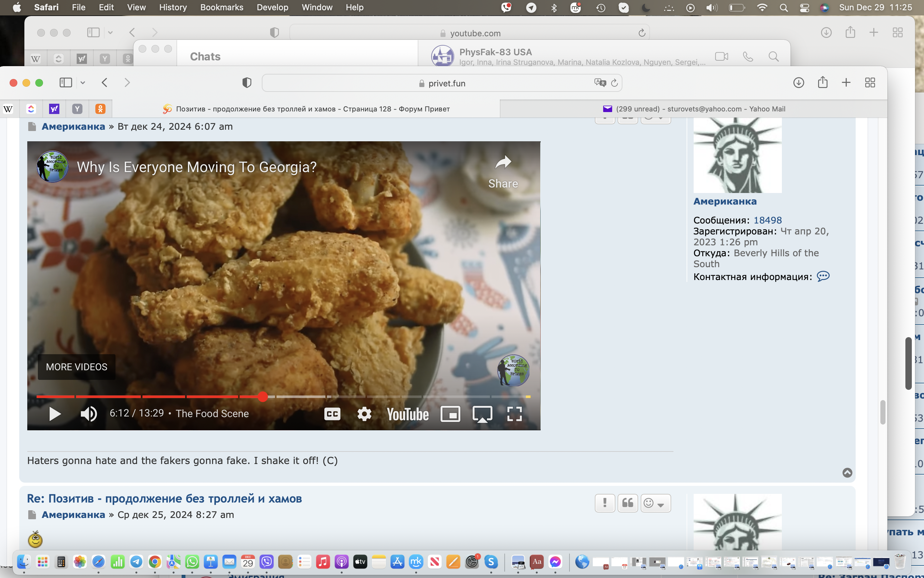
Task: Open the Американка author link dated дек 24
Action: tap(73, 127)
